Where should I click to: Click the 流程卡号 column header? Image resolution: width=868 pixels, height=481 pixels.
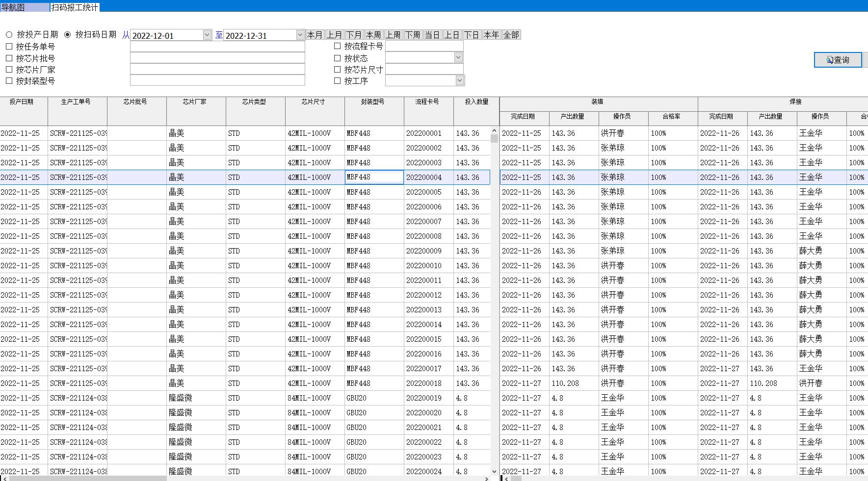[x=427, y=102]
